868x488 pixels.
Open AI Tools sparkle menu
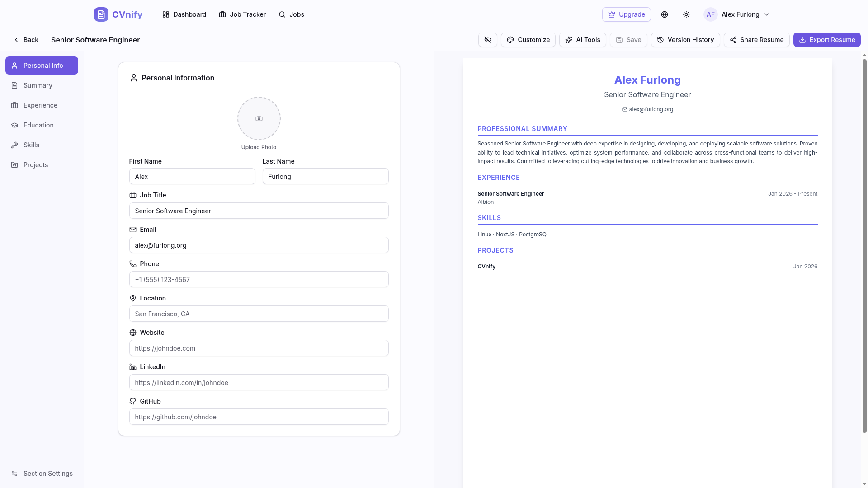click(582, 40)
